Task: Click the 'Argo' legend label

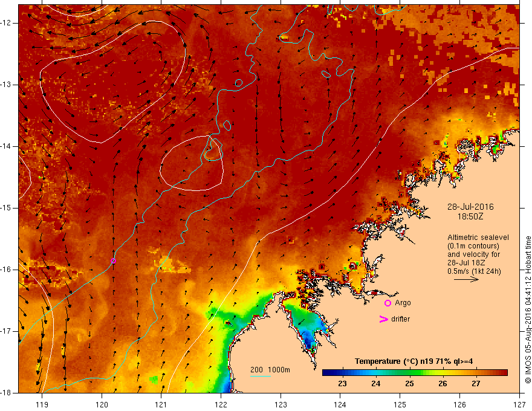Action: click(x=403, y=303)
